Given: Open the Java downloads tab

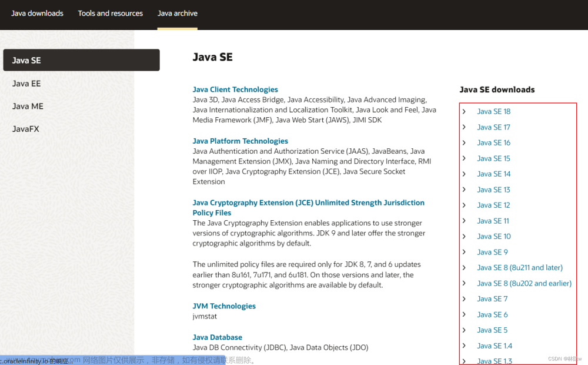Looking at the screenshot, I should coord(37,14).
